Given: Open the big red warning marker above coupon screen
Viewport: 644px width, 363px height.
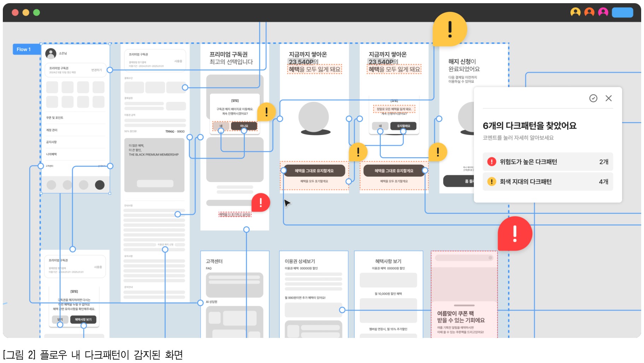Looking at the screenshot, I should tap(515, 234).
